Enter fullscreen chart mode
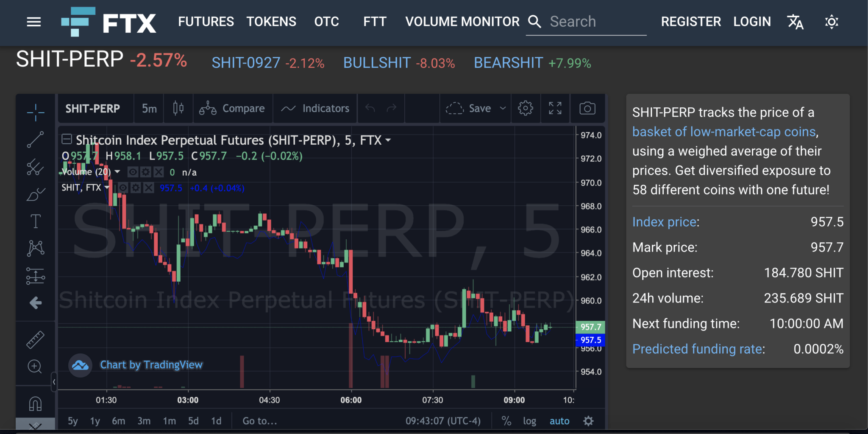Screen dimensions: 868x434 click(x=555, y=109)
